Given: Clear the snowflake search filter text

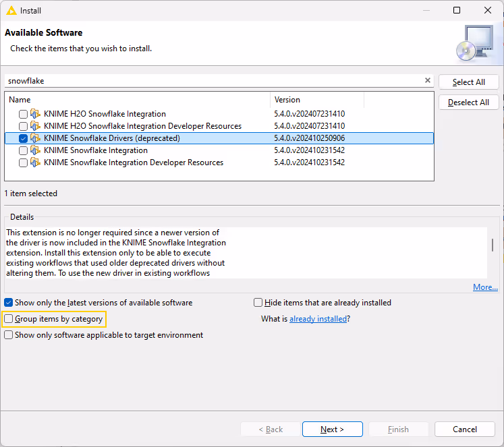Looking at the screenshot, I should [427, 80].
